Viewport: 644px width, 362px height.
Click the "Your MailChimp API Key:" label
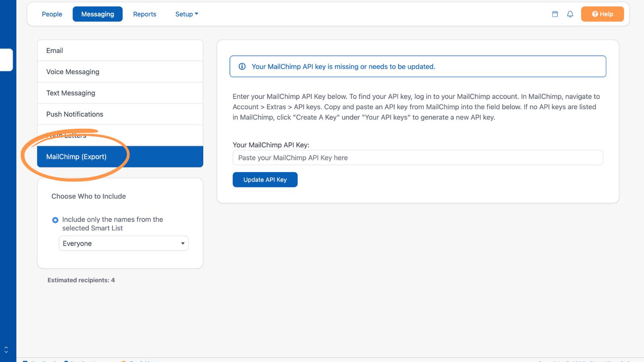tap(271, 145)
